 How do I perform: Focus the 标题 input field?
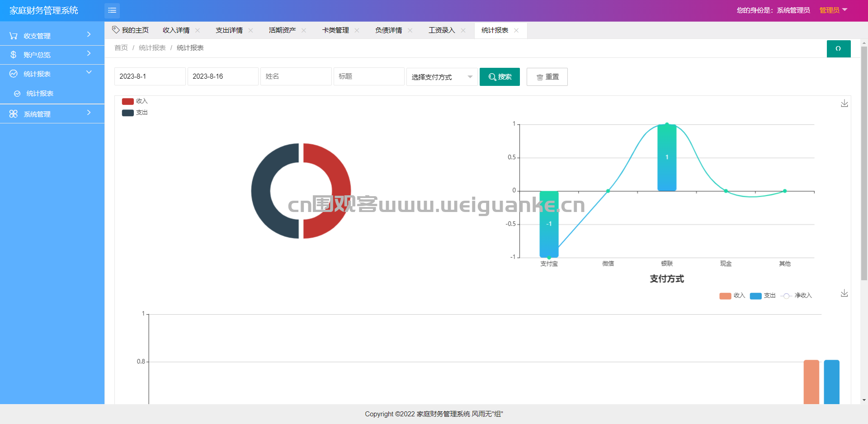tap(369, 76)
